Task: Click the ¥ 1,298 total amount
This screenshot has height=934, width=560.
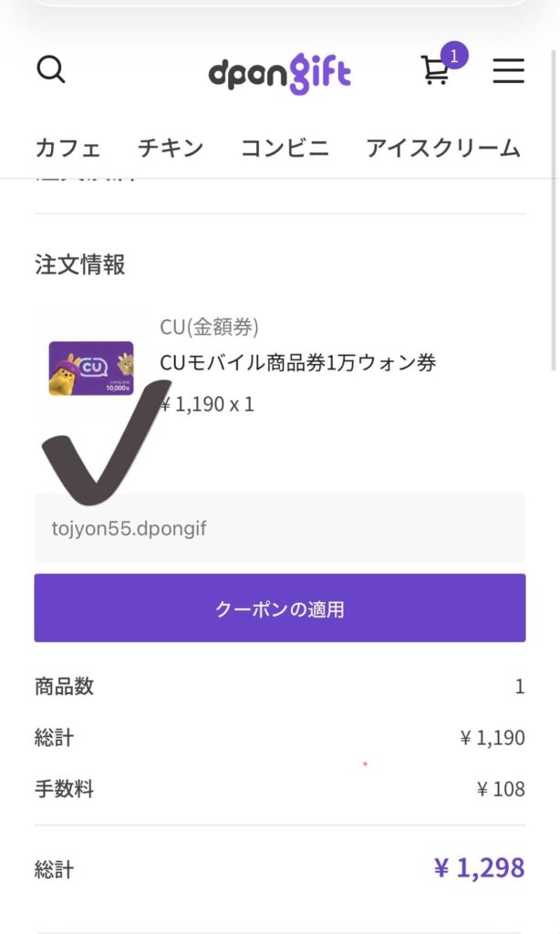Action: click(479, 868)
